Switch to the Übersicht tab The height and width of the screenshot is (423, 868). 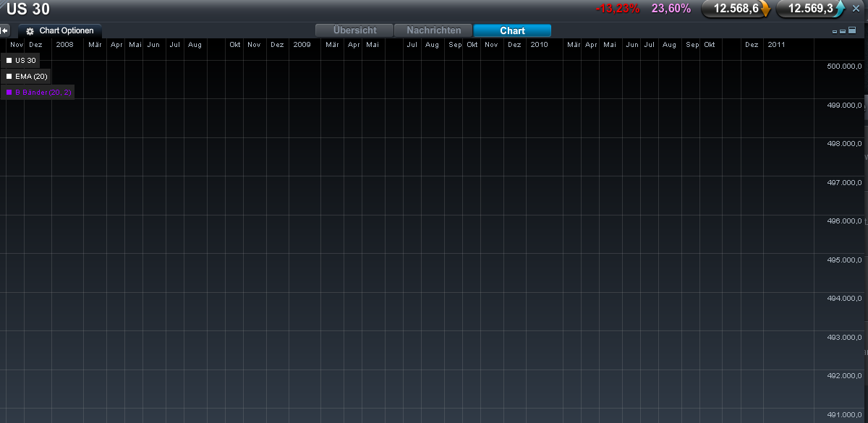(354, 30)
